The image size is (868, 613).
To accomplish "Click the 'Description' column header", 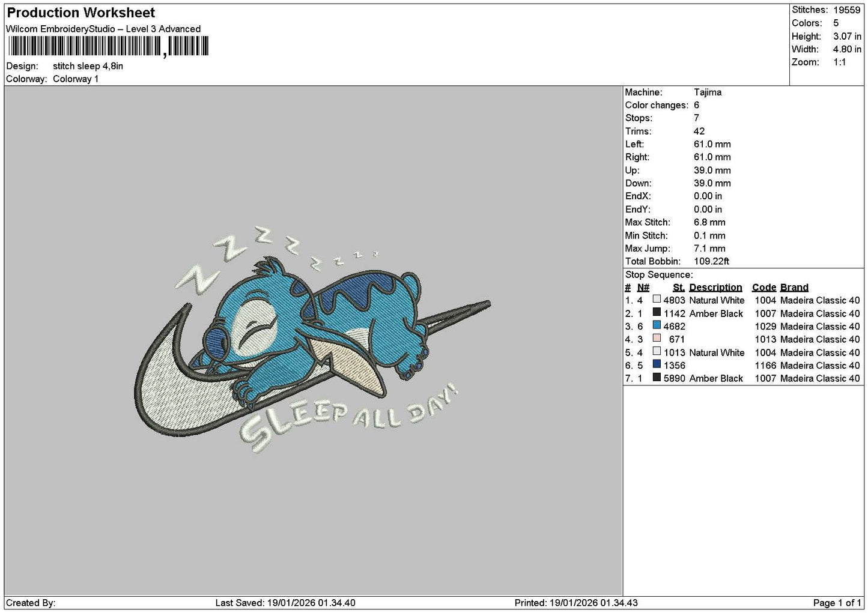I will click(715, 288).
